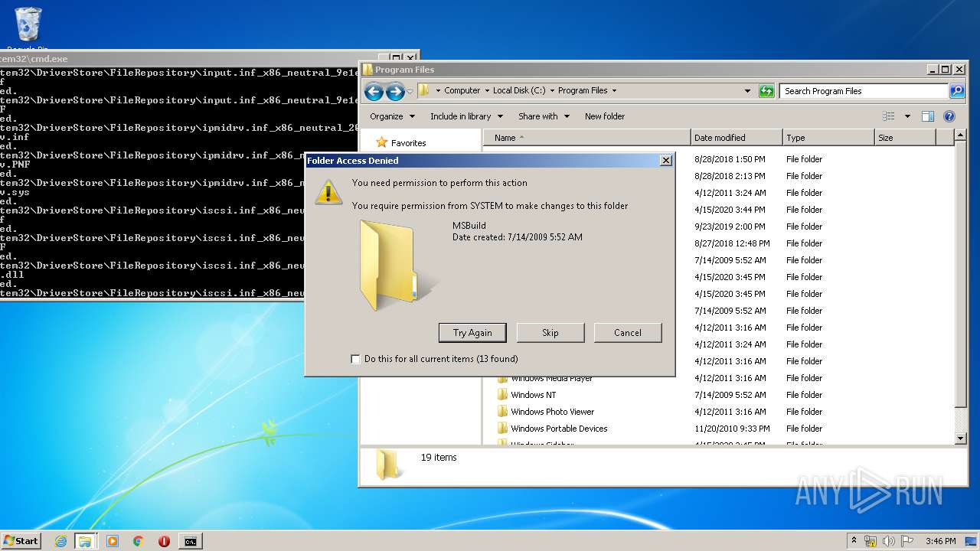The width and height of the screenshot is (980, 551).
Task: Click the green Refresh icon
Action: 766,91
